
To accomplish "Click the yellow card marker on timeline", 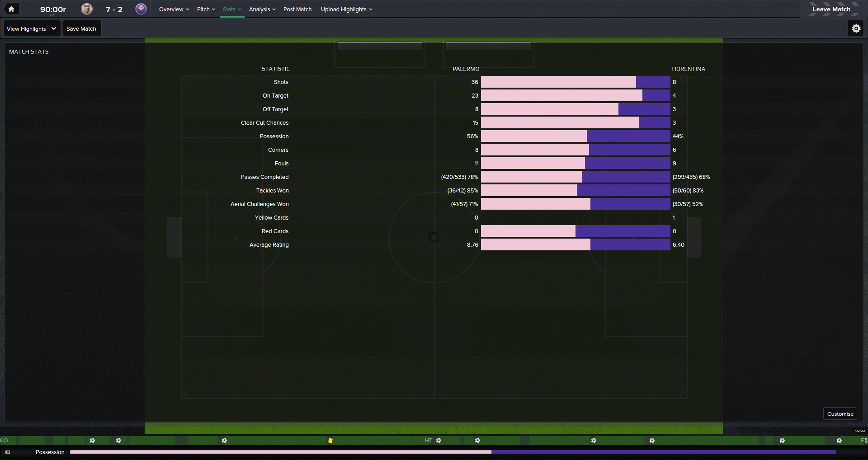I will click(x=330, y=441).
